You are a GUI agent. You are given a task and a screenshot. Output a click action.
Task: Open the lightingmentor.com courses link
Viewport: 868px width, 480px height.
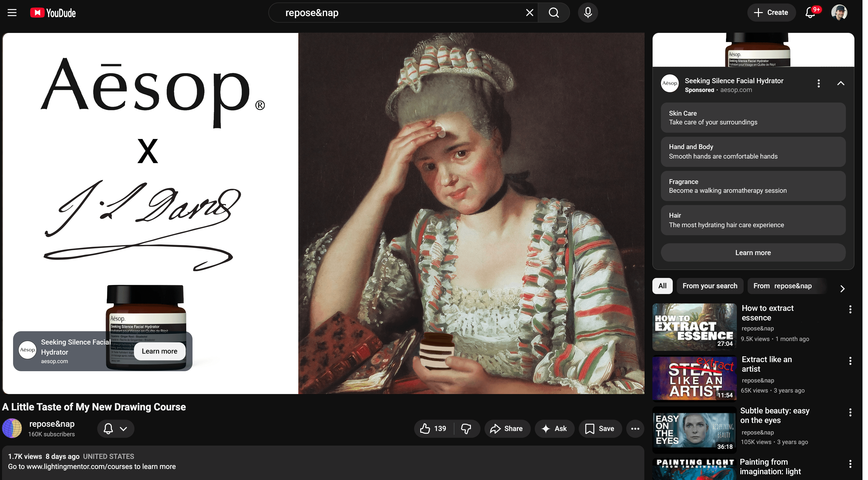79,466
